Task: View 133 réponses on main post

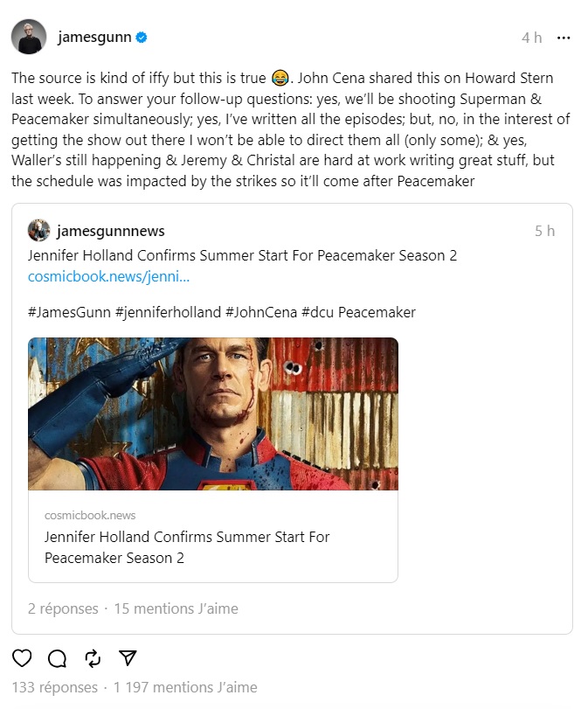Action: coord(55,687)
